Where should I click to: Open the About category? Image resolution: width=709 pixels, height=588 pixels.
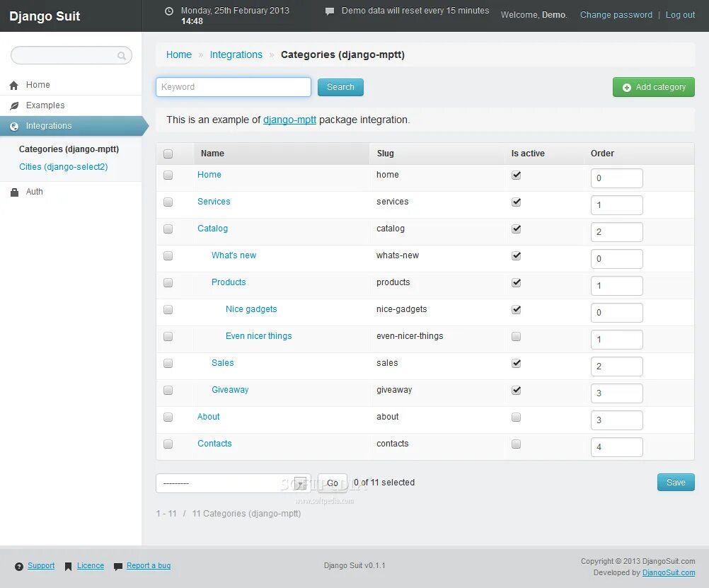pos(208,417)
